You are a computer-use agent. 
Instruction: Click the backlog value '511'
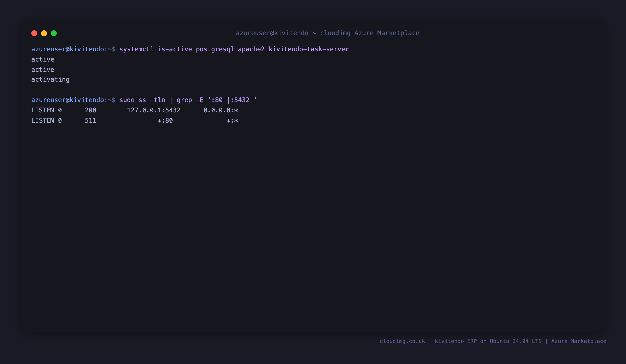click(91, 121)
